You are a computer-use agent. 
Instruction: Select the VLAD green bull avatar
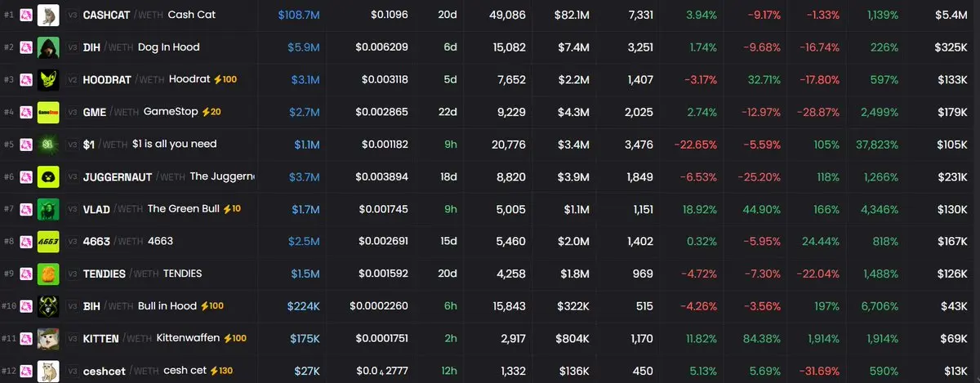coord(48,209)
